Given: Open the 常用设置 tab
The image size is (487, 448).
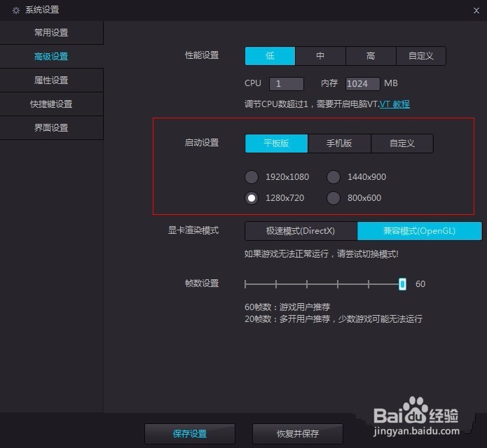Looking at the screenshot, I should (51, 33).
